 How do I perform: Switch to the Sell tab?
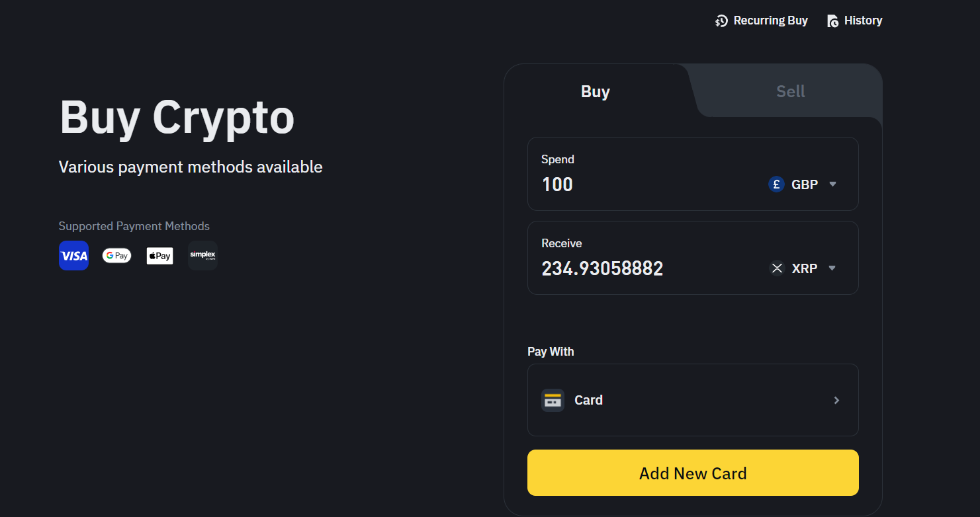(x=790, y=92)
